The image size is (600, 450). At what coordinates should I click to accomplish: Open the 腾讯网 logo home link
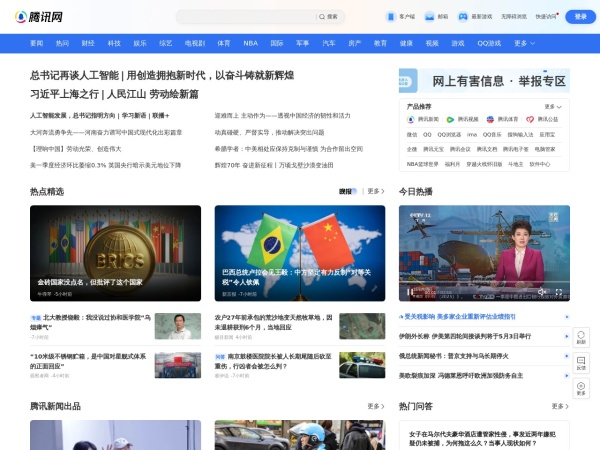[39, 17]
